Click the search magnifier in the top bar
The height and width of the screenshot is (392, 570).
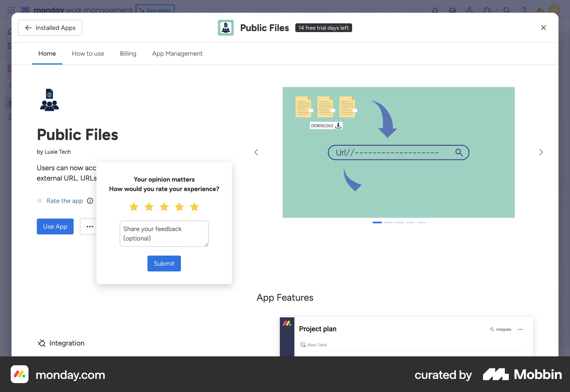point(506,10)
